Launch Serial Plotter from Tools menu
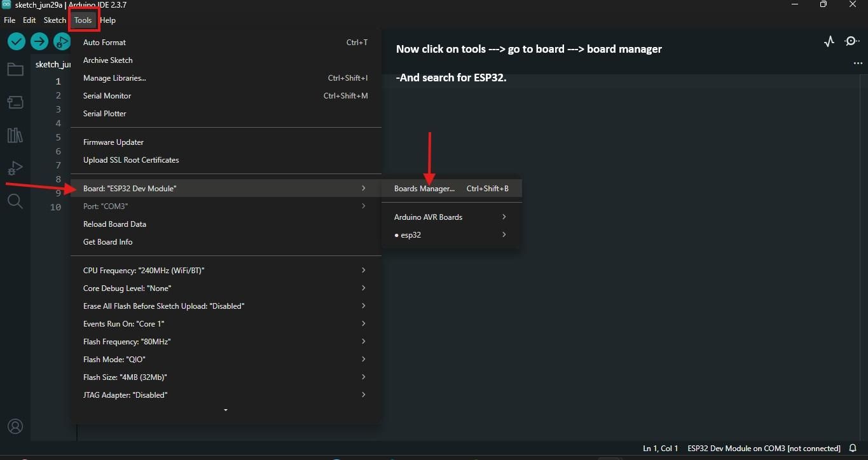Viewport: 868px width, 460px height. tap(226, 114)
